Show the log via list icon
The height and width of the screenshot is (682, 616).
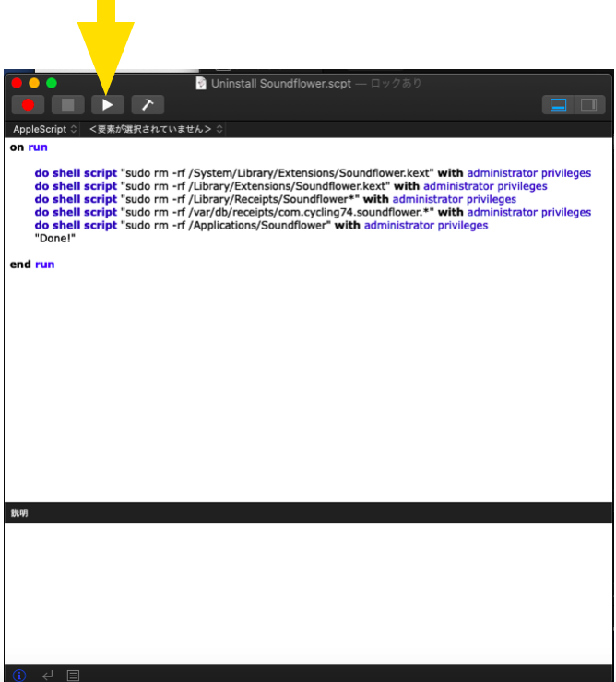click(x=73, y=676)
